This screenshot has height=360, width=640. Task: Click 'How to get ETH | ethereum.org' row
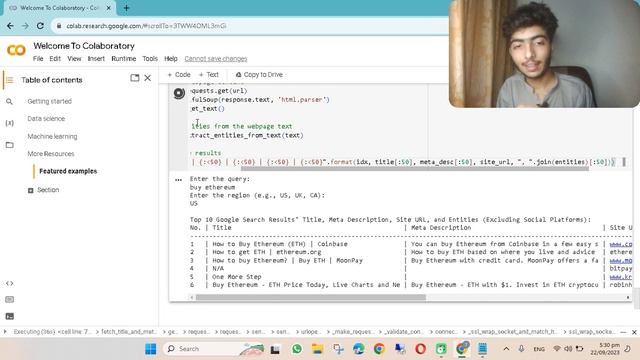point(267,252)
